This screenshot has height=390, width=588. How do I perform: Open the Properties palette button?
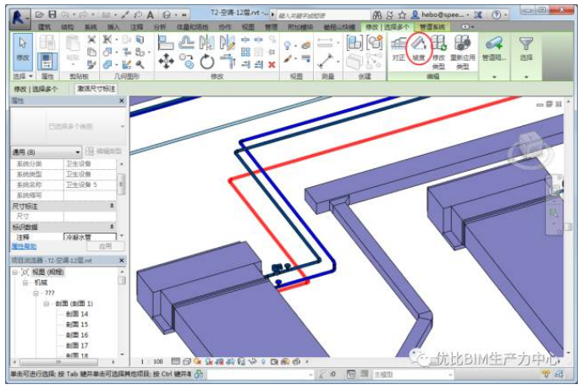[x=47, y=62]
